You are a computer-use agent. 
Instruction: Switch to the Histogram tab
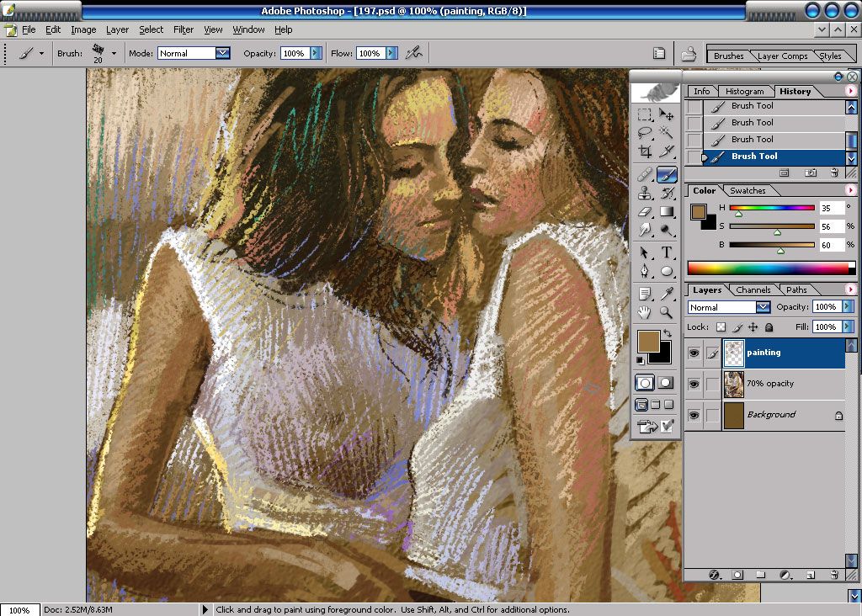[x=744, y=91]
